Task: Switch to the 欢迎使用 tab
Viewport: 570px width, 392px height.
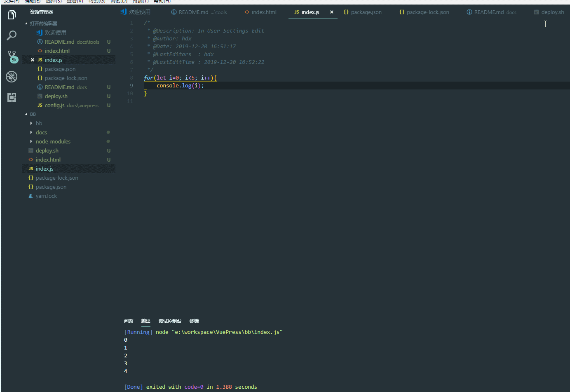Action: pyautogui.click(x=136, y=12)
